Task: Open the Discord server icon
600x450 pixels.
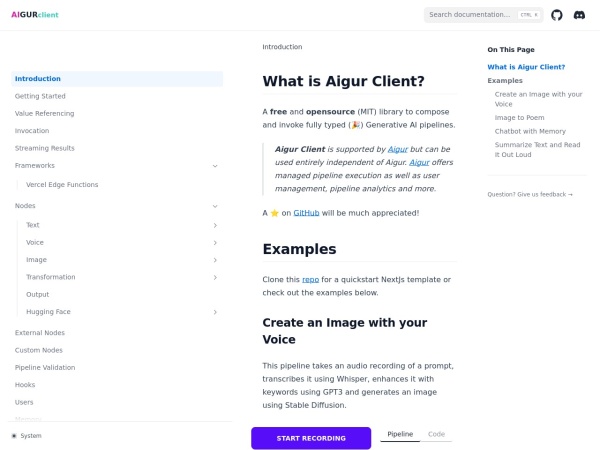Action: (579, 15)
